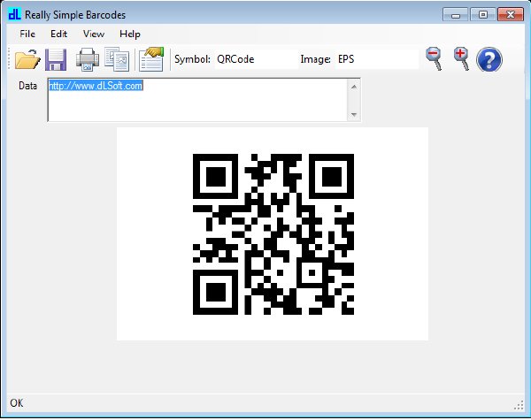Viewport: 531px width, 420px height.
Task: Open the Edit menu
Action: click(59, 34)
